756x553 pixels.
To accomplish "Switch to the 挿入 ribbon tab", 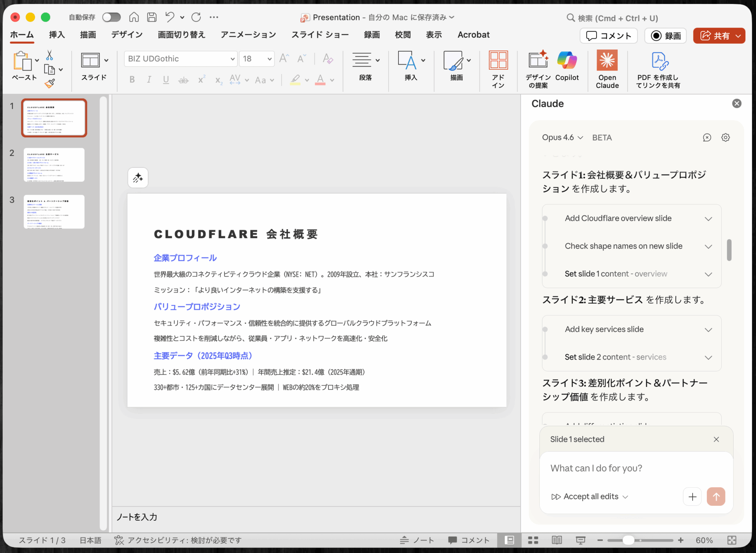I will tap(57, 35).
